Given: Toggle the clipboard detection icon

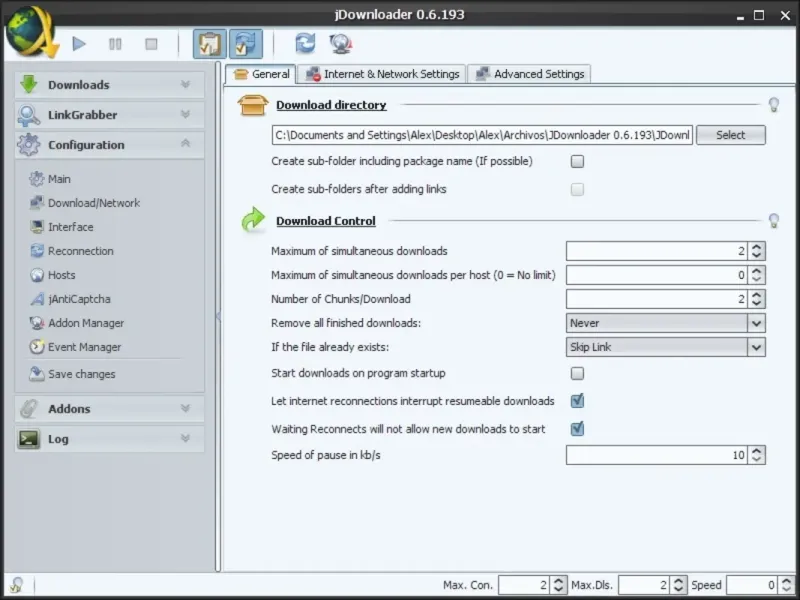Looking at the screenshot, I should [x=209, y=44].
